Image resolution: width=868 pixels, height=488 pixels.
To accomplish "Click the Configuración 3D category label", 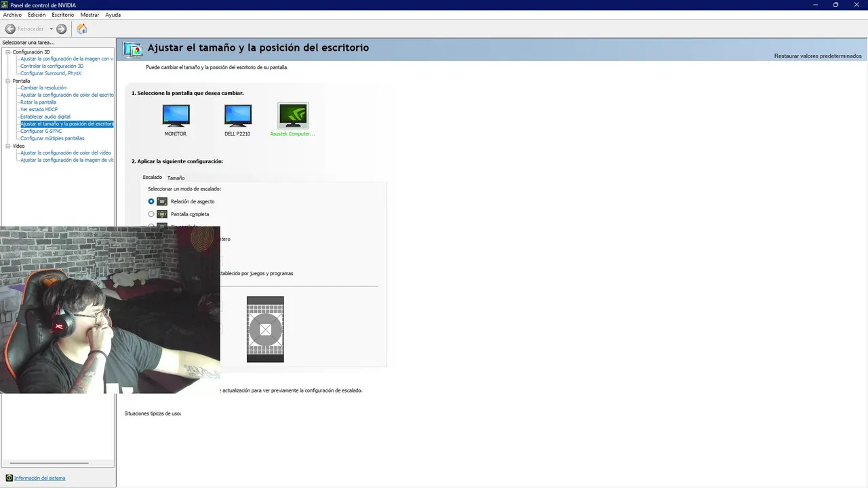I will point(31,52).
